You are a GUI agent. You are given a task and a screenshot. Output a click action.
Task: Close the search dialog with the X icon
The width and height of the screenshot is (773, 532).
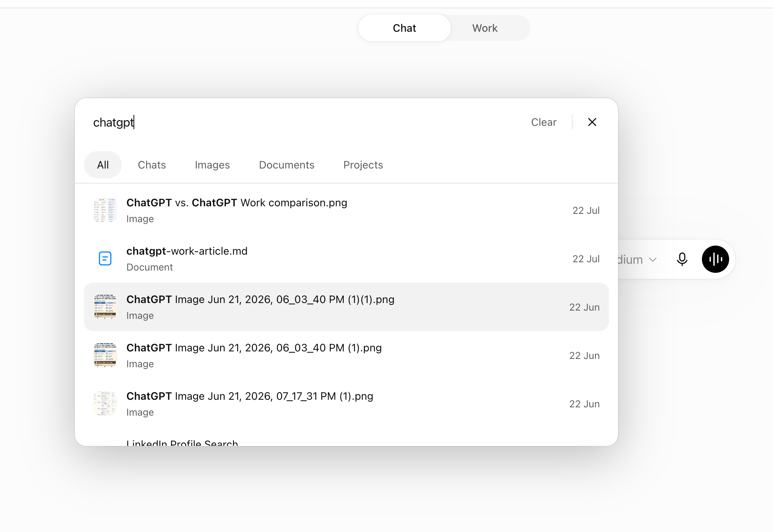point(592,122)
